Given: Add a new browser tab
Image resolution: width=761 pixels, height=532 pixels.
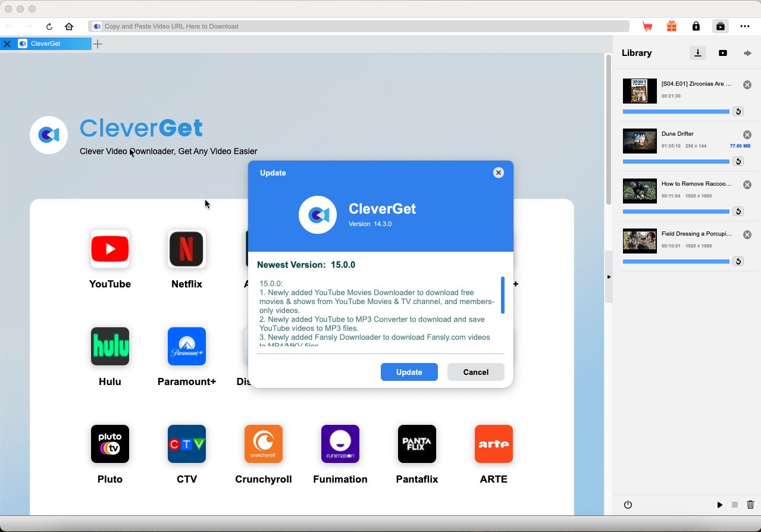Looking at the screenshot, I should click(x=98, y=44).
